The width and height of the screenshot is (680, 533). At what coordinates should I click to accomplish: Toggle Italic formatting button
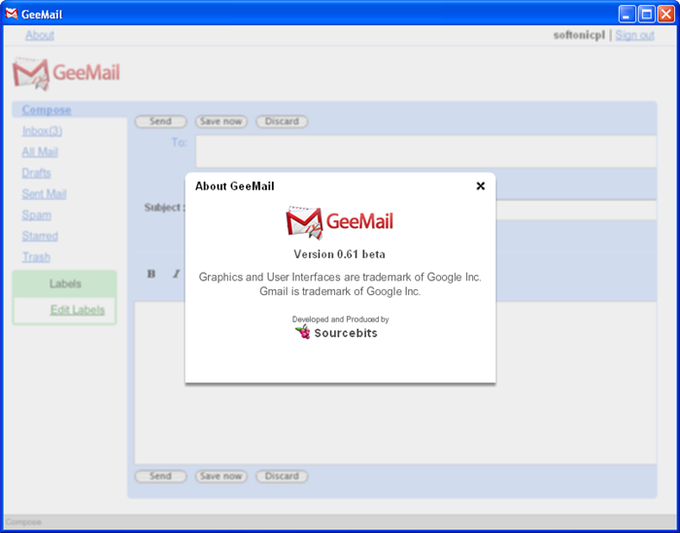176,274
